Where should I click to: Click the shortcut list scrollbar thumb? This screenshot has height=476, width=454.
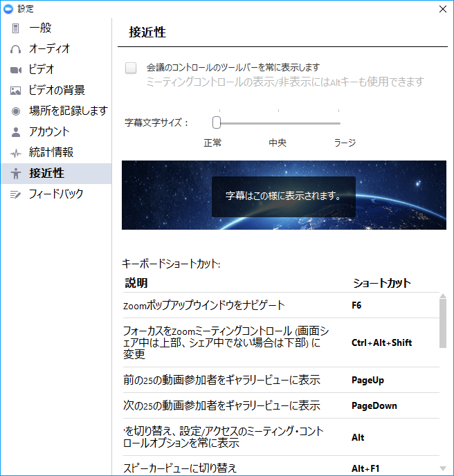click(443, 322)
